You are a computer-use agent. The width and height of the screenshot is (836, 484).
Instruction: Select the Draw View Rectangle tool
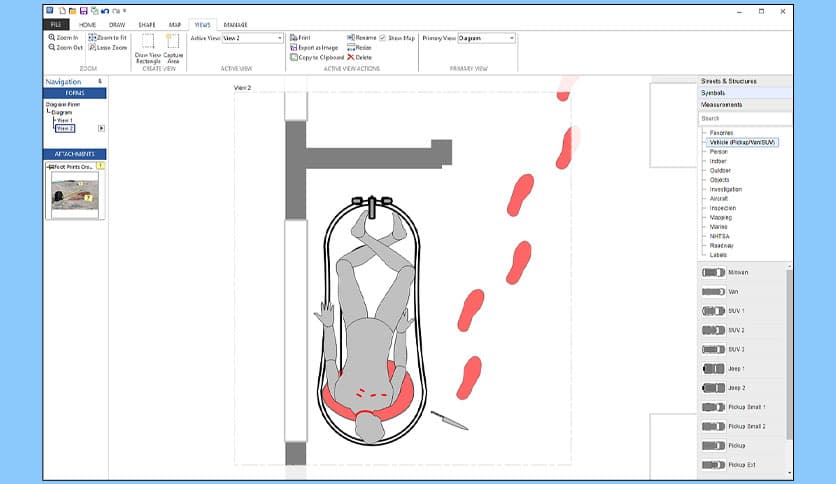(x=148, y=47)
